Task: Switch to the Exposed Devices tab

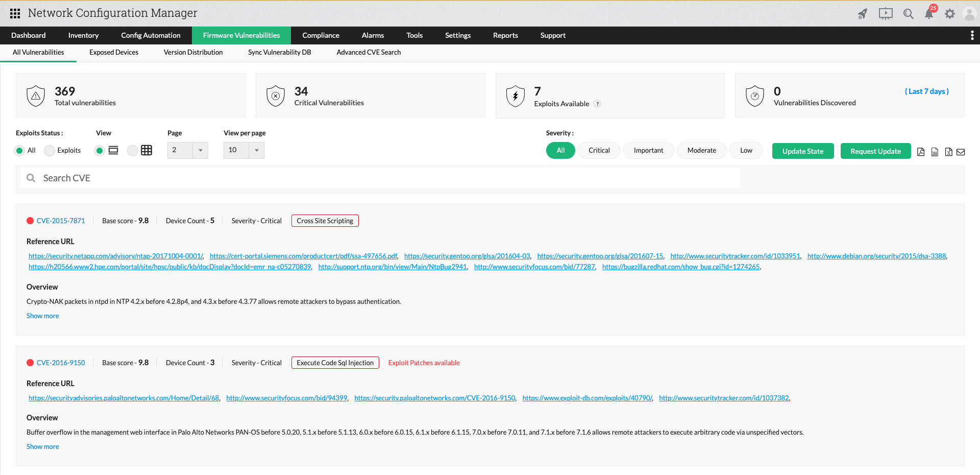Action: (x=114, y=52)
